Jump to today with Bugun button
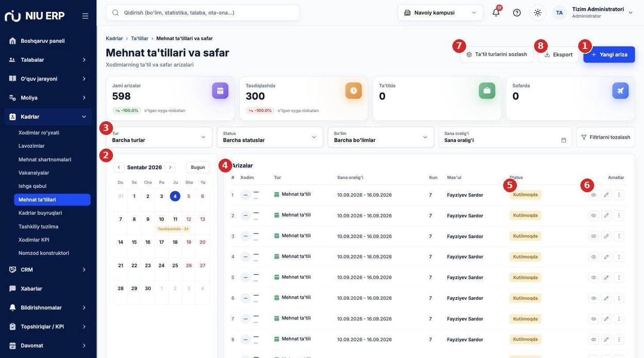Screen dimensions: 644x358 198,167
